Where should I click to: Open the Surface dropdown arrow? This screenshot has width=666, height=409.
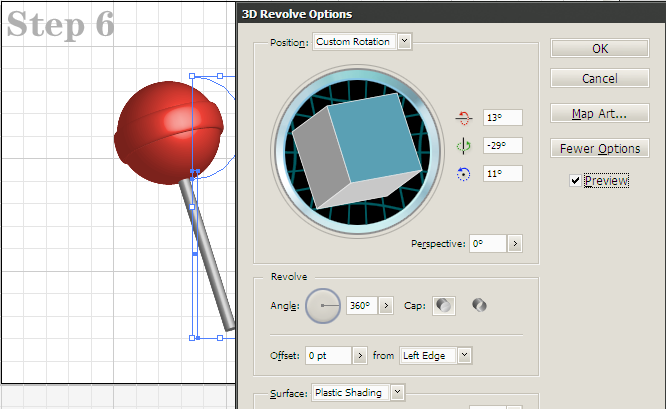click(397, 392)
